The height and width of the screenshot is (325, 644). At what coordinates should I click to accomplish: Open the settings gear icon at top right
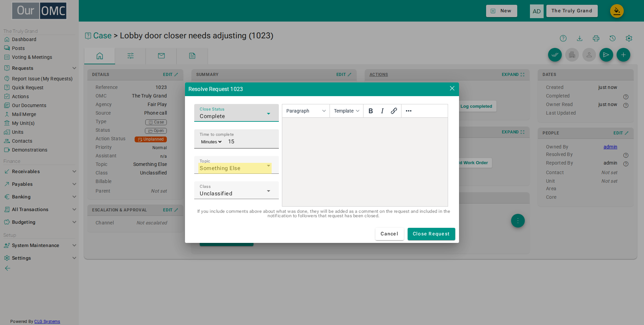(x=629, y=38)
